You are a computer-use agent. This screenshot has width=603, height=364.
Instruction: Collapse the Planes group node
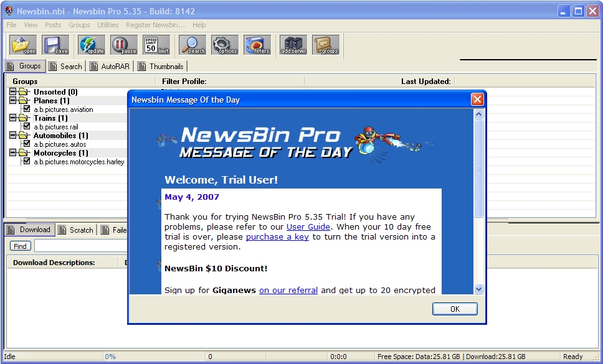(x=13, y=100)
